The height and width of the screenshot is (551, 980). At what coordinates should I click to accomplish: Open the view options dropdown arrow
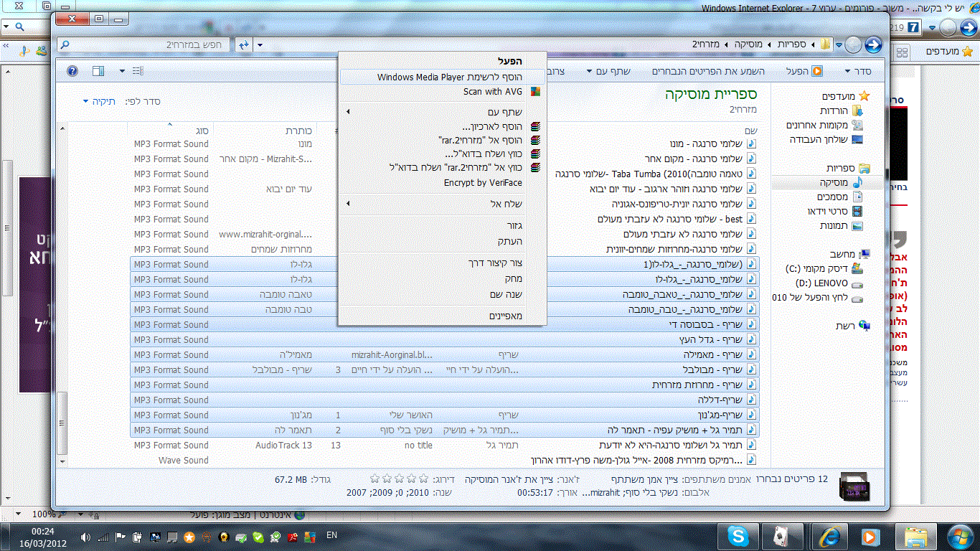point(122,71)
